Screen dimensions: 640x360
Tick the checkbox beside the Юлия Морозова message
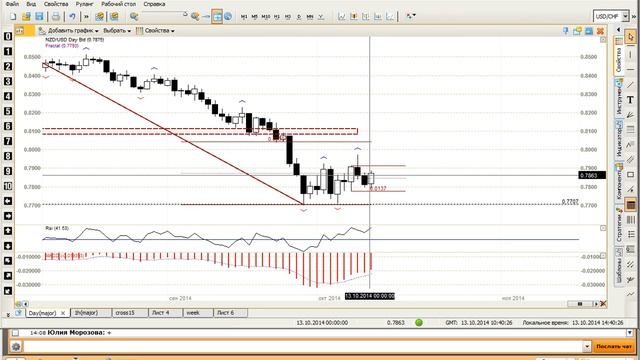16,333
